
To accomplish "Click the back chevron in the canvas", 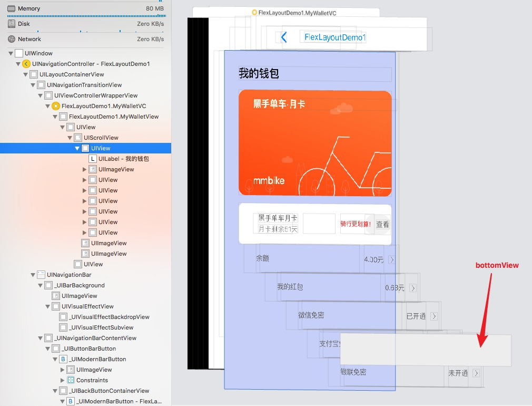I will (x=284, y=37).
